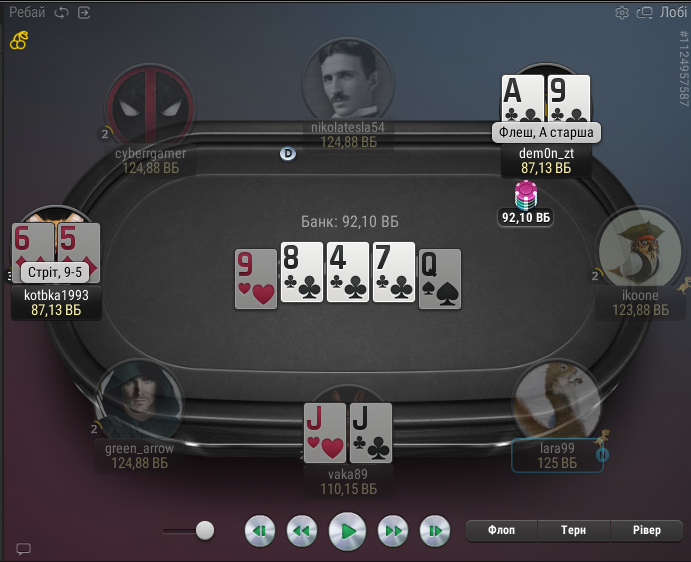Skip to the previous hand
Image resolution: width=691 pixels, height=562 pixels.
(260, 531)
